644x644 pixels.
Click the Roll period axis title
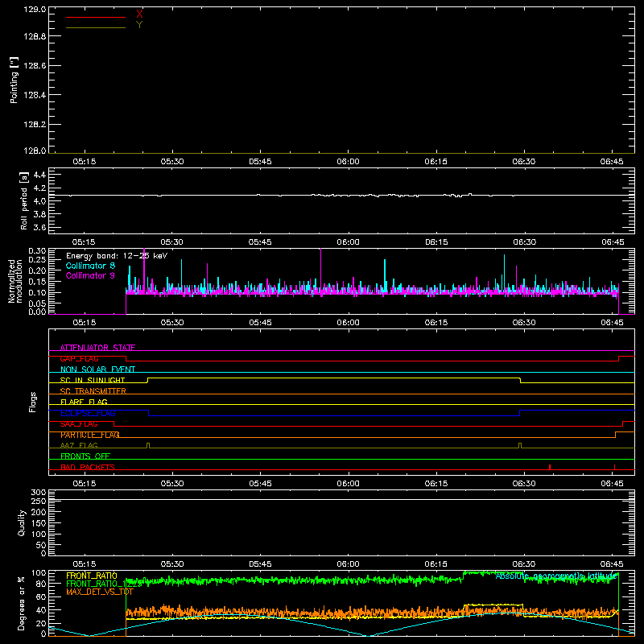coord(24,200)
